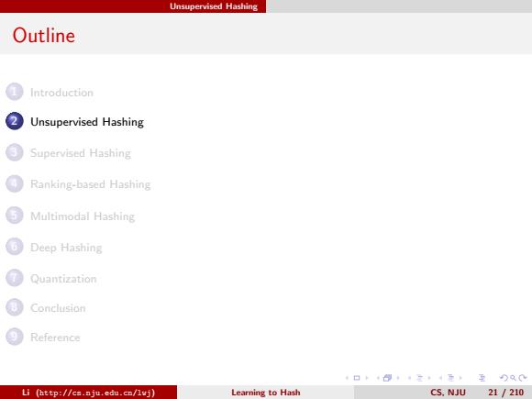Open author link cs.nju.edu.cn/lwj
Image resolution: width=532 pixels, height=399 pixels.
pyautogui.click(x=88, y=393)
